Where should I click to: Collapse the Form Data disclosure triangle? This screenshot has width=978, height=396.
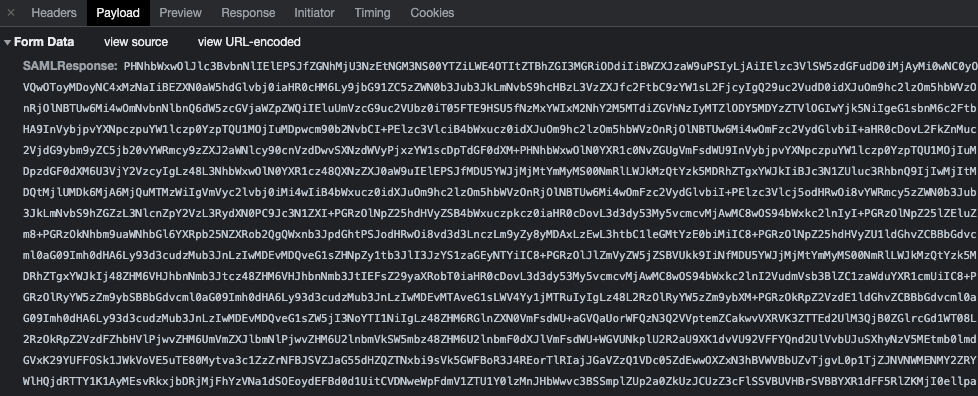[x=7, y=42]
